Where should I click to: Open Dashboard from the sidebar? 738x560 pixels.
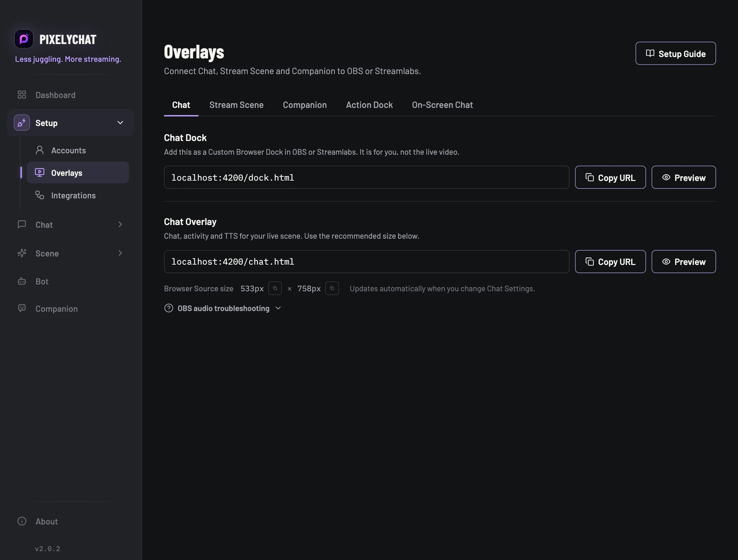[x=70, y=95]
